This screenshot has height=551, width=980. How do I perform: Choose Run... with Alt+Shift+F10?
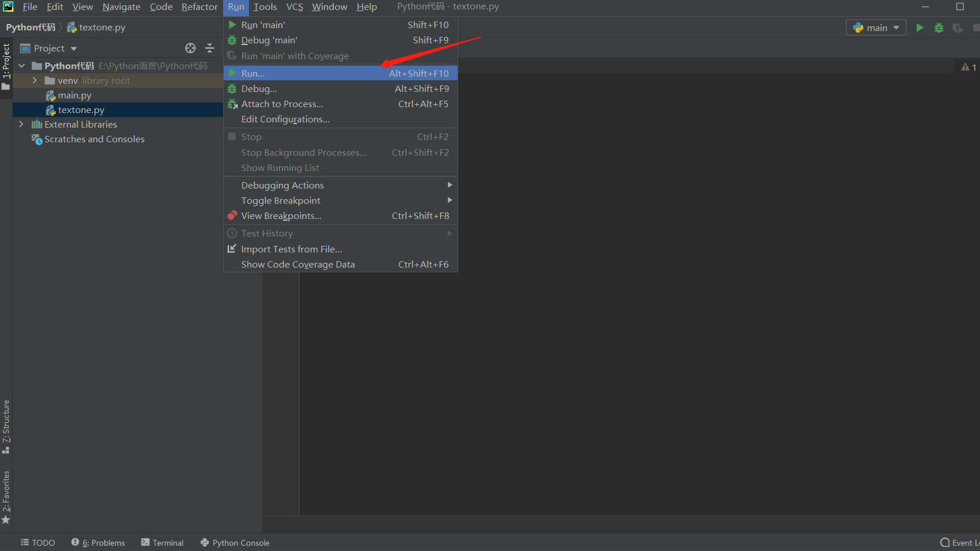[x=340, y=73]
